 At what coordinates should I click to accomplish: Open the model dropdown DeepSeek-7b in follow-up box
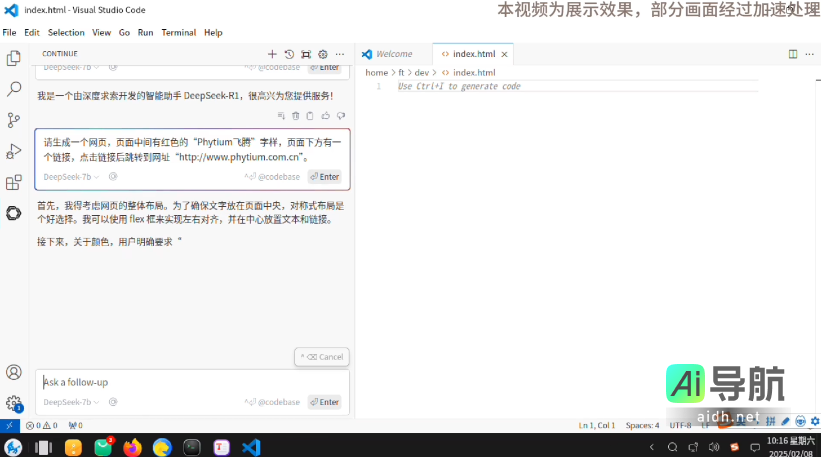pos(71,402)
